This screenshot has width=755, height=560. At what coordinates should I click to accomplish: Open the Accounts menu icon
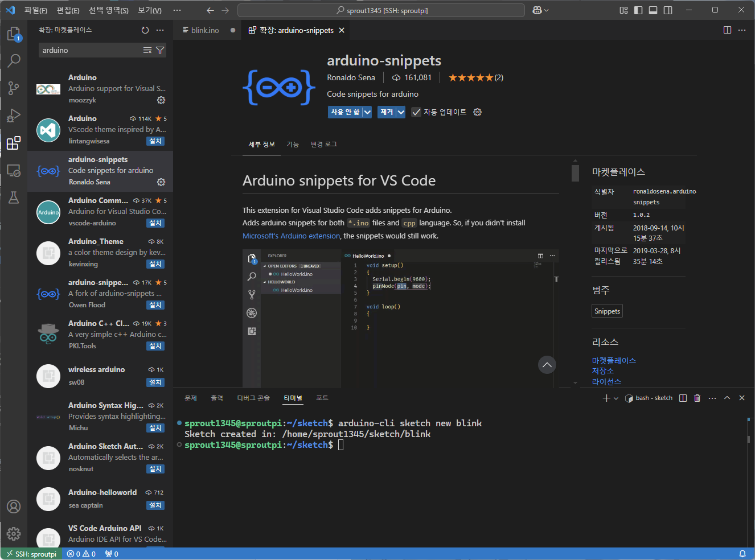(14, 507)
